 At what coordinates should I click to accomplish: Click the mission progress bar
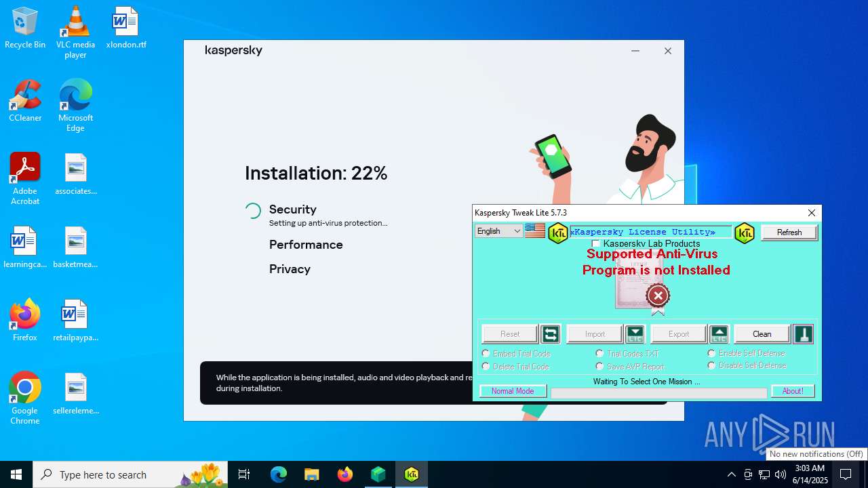pos(658,393)
